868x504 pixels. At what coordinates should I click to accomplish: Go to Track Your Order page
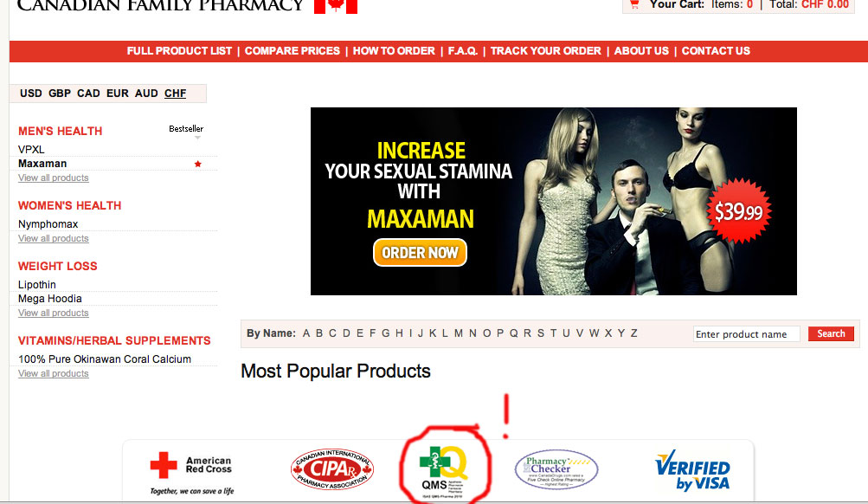pyautogui.click(x=546, y=51)
